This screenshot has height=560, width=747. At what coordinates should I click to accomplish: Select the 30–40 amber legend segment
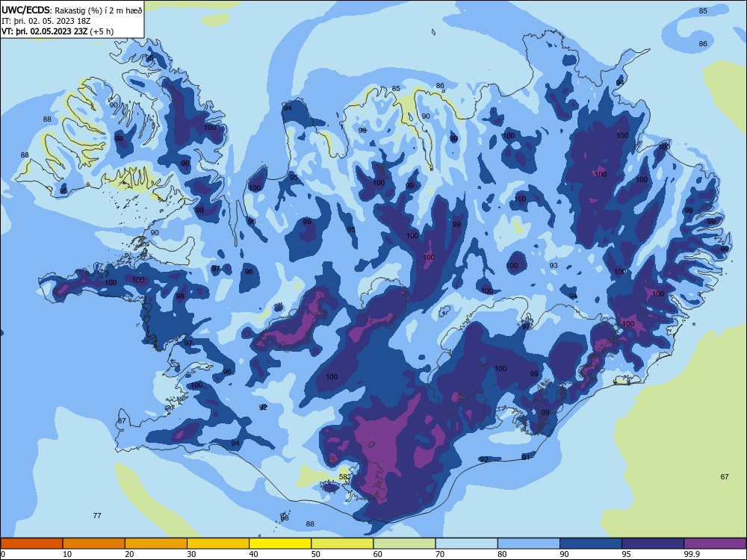(218, 544)
